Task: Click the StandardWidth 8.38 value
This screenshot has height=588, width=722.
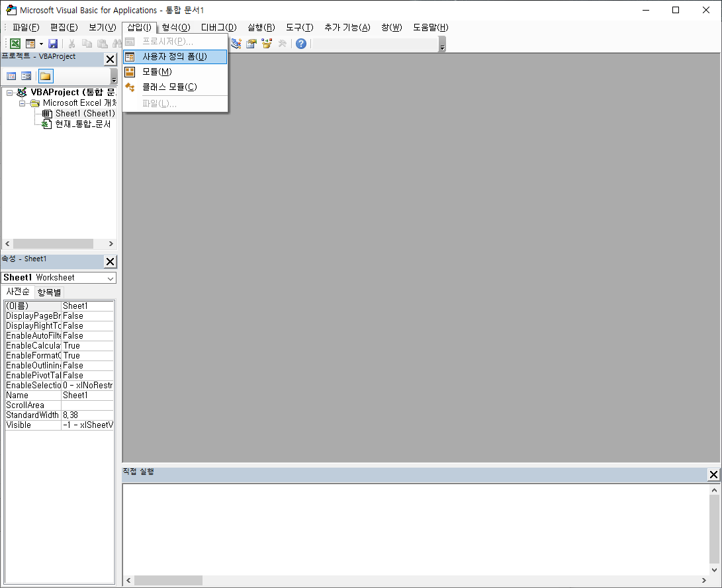Action: [87, 415]
